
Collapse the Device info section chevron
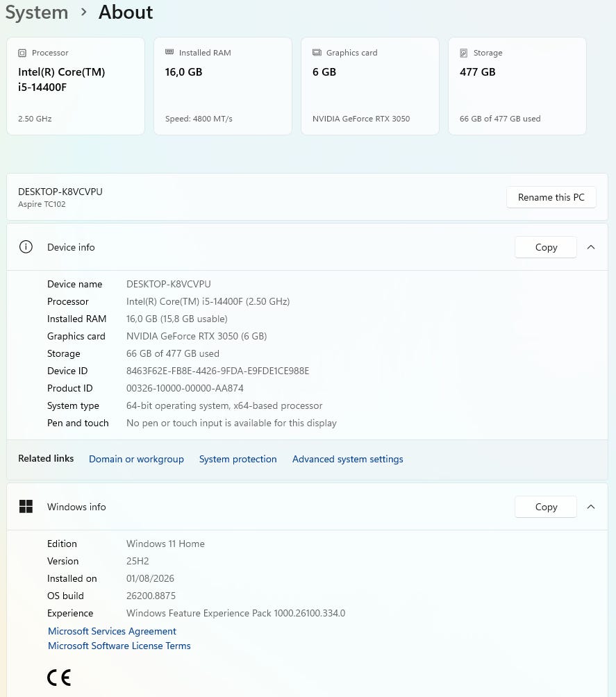click(590, 247)
